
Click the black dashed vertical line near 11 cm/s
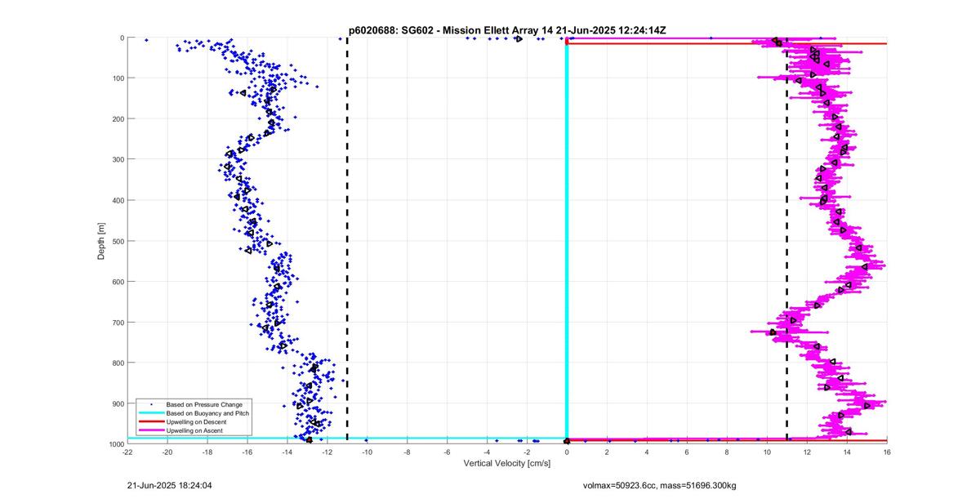click(x=786, y=239)
